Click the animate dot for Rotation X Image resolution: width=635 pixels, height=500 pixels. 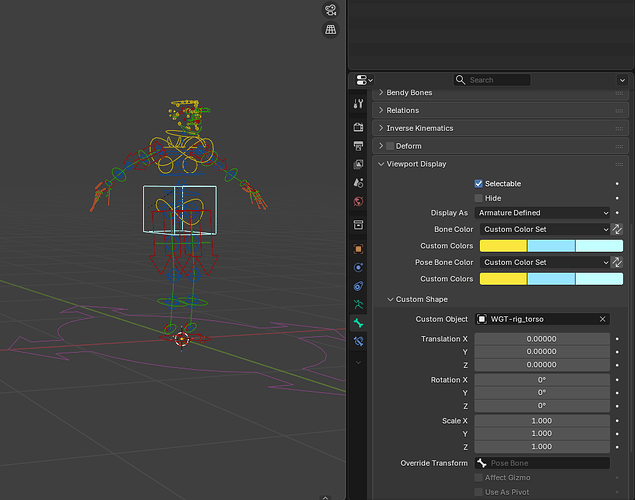pos(617,380)
